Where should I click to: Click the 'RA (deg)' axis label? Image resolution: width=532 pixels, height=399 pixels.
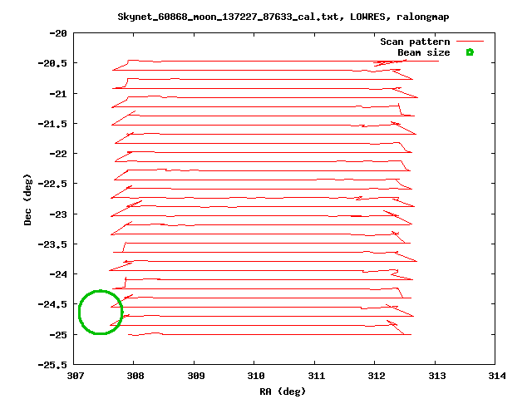pyautogui.click(x=283, y=392)
